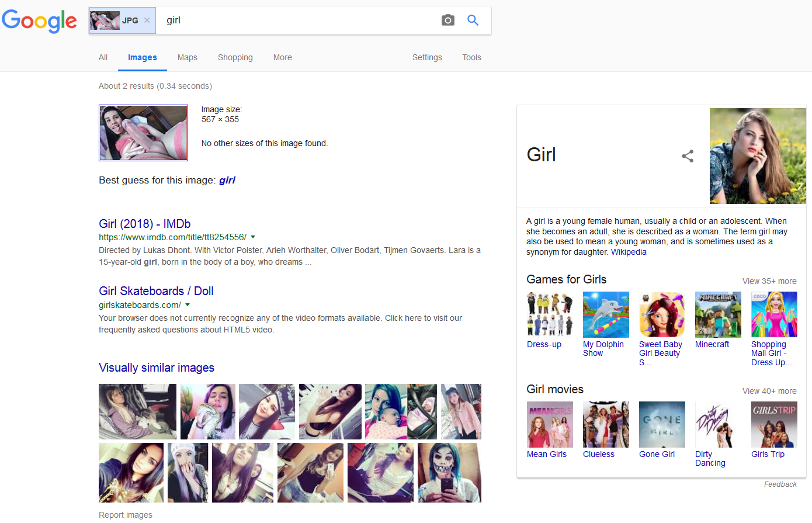This screenshot has width=812, height=523.
Task: View 35+ more Games for Girls
Action: click(x=769, y=281)
